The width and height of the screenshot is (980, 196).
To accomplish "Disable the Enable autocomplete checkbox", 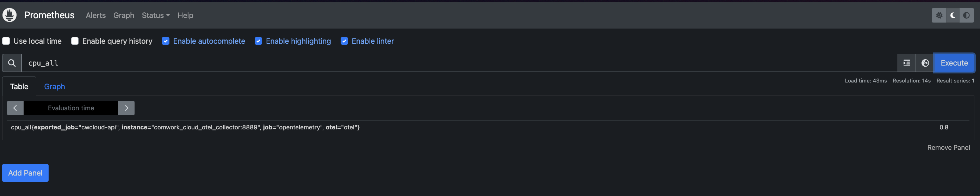I will (x=166, y=41).
